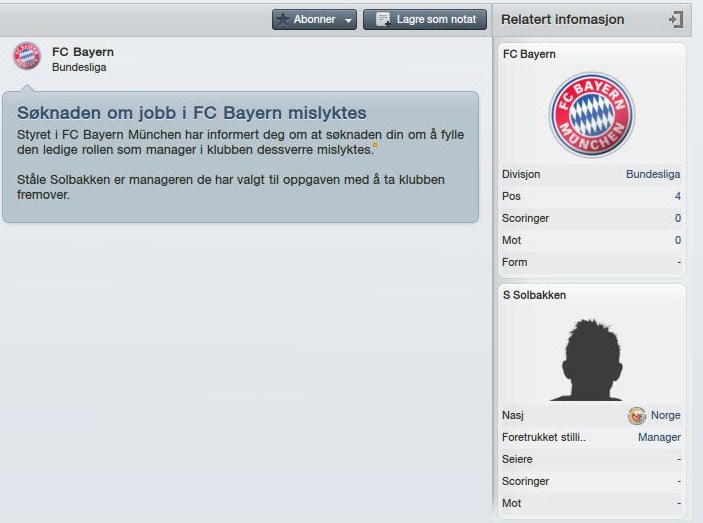Open the Abonner dropdown arrow
Viewport: 703px width, 523px height.
[348, 20]
